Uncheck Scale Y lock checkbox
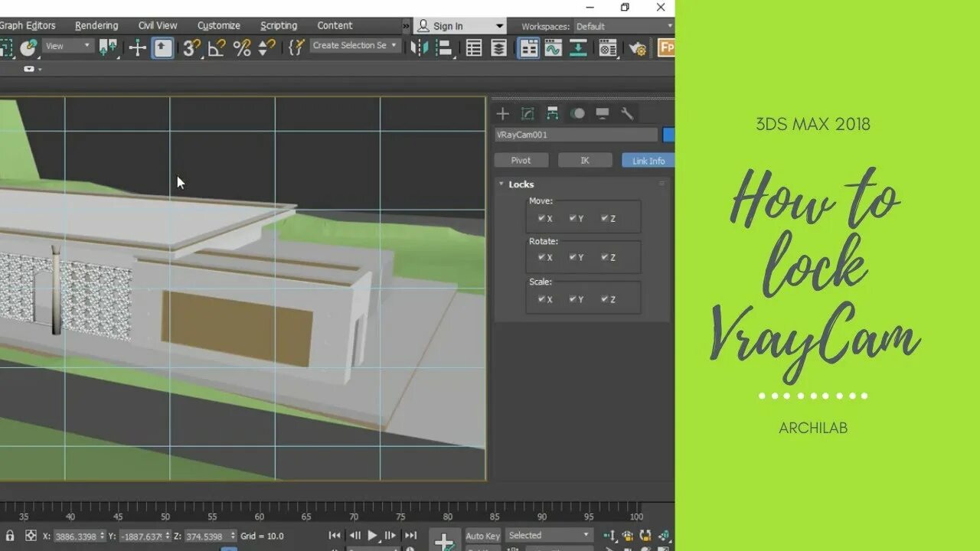The height and width of the screenshot is (551, 980). pyautogui.click(x=573, y=298)
